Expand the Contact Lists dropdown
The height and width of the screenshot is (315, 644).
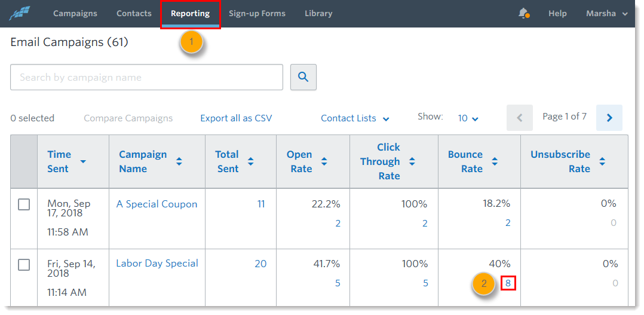tap(355, 118)
